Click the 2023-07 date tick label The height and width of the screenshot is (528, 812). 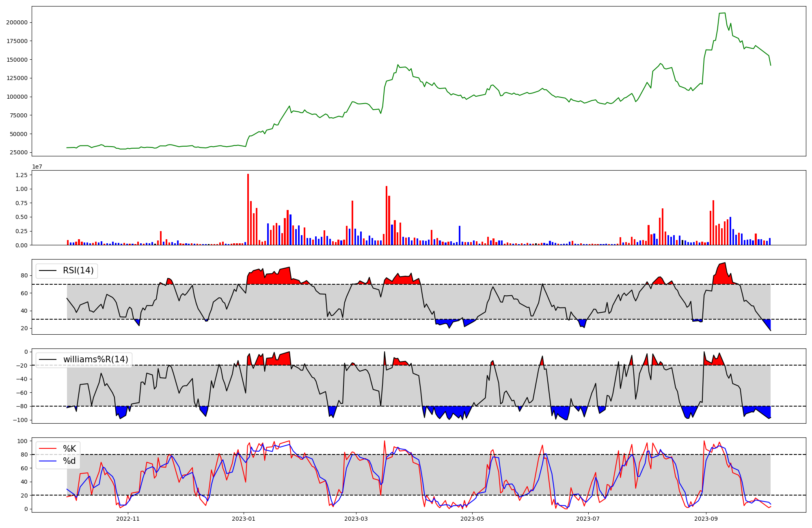point(588,519)
